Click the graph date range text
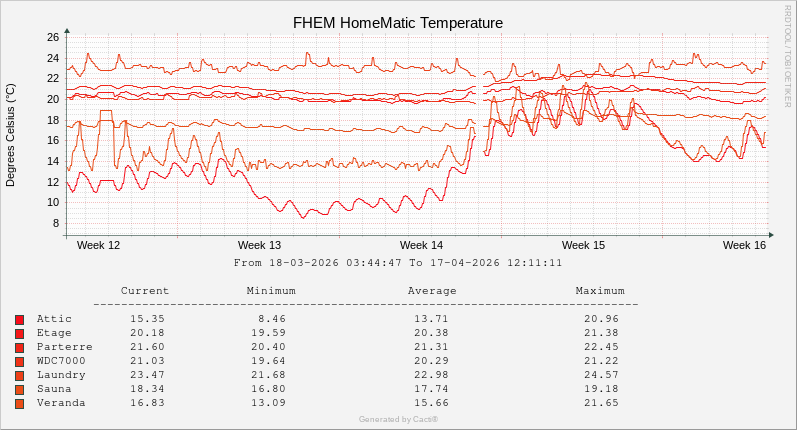The width and height of the screenshot is (797, 430). [398, 263]
